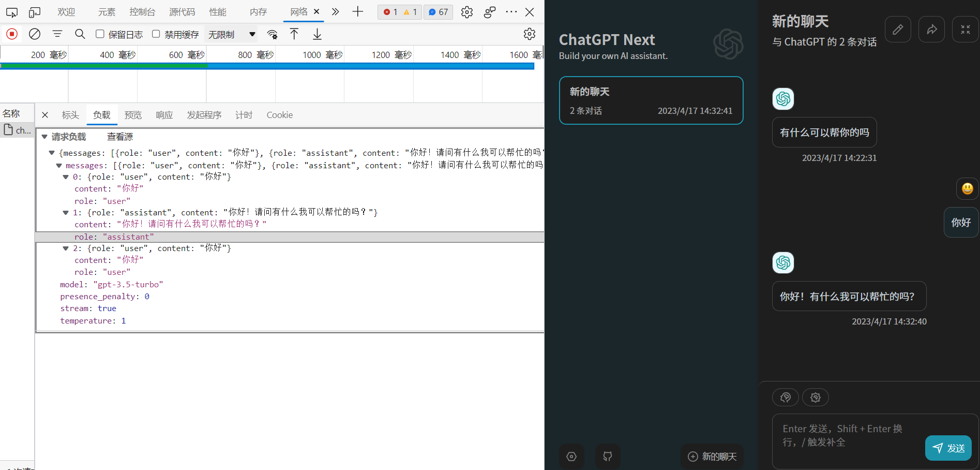Open the 控制台 DevTools tab
The height and width of the screenshot is (470, 980).
pos(142,12)
